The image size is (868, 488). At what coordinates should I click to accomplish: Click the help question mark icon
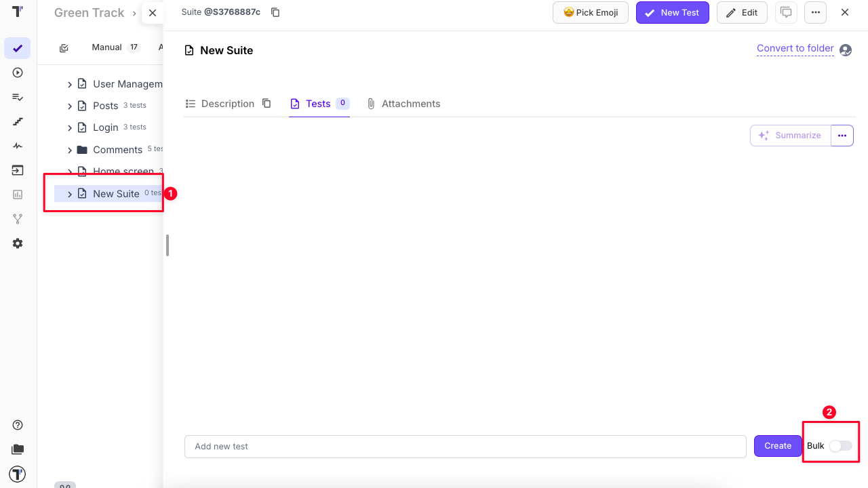(18, 425)
